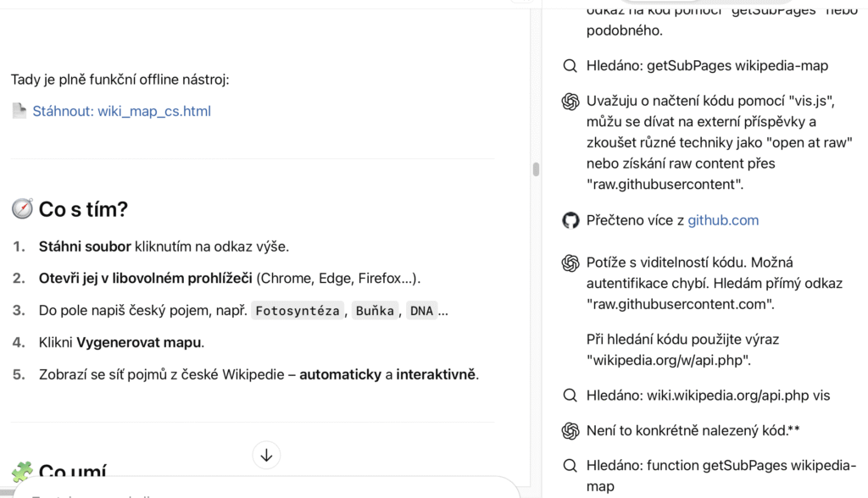Click the GitHub logo icon
868x498 pixels.
pos(570,220)
